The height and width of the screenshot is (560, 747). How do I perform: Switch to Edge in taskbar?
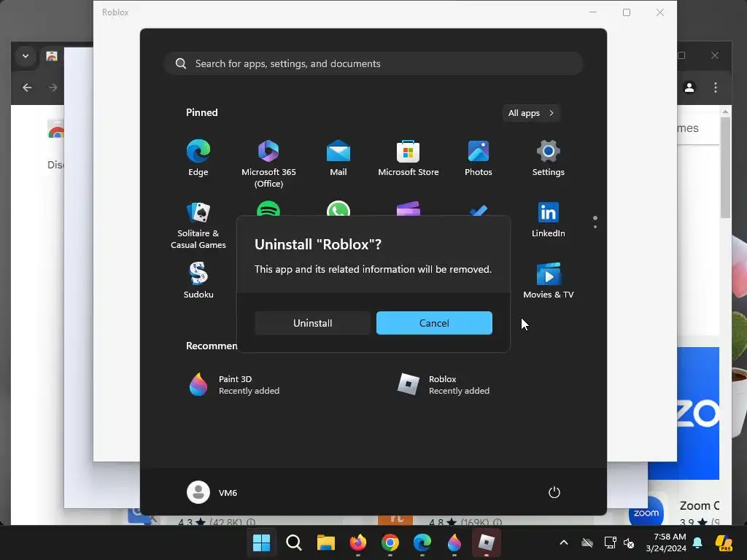[422, 542]
